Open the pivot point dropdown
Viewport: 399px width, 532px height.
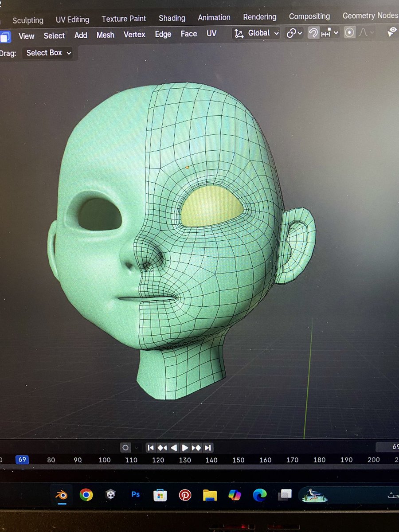click(x=294, y=33)
